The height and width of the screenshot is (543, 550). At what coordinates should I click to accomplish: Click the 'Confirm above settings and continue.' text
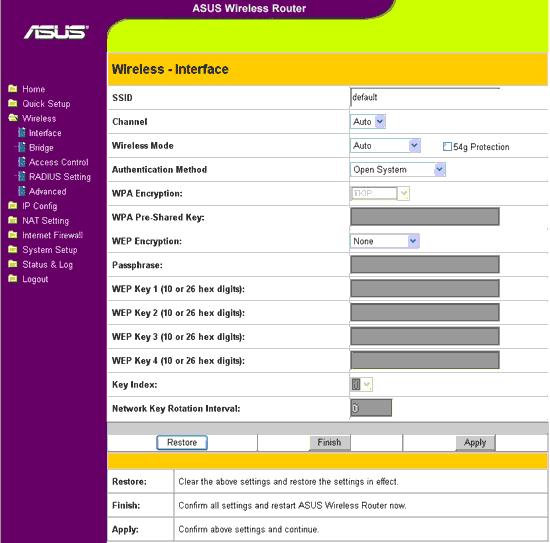pyautogui.click(x=249, y=529)
